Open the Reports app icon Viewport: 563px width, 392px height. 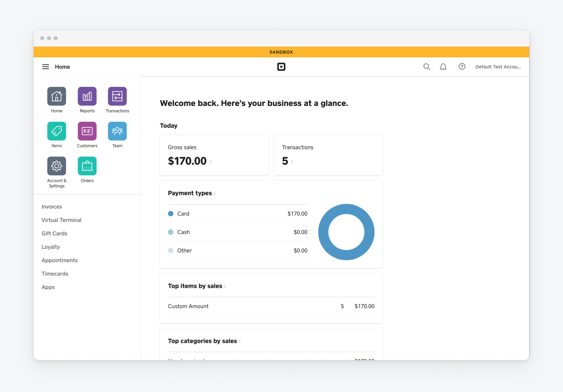pyautogui.click(x=87, y=96)
